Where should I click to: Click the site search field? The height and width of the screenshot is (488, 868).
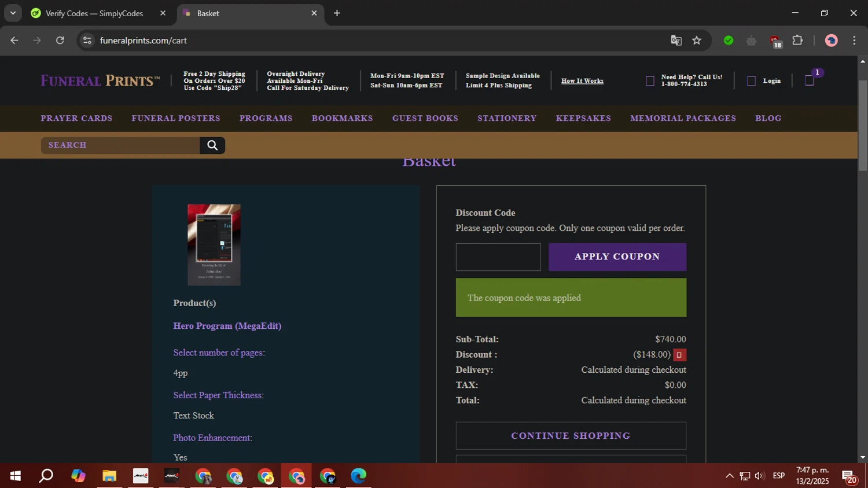[120, 145]
